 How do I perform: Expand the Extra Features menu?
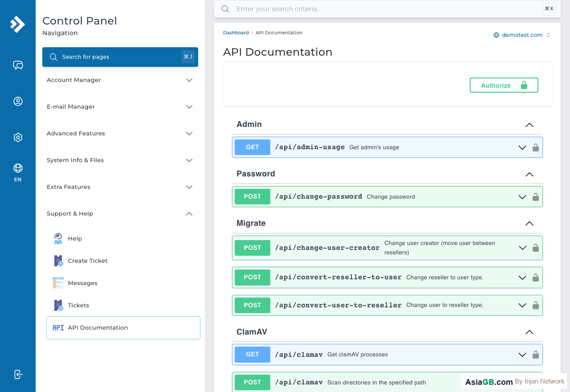pos(120,187)
